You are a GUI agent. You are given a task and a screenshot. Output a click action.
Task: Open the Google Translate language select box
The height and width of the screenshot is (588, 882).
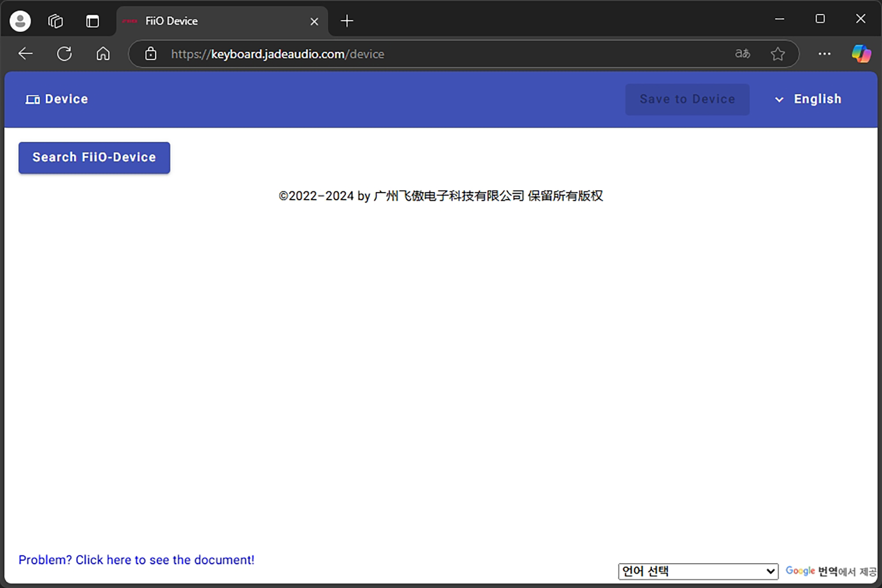[x=698, y=571]
